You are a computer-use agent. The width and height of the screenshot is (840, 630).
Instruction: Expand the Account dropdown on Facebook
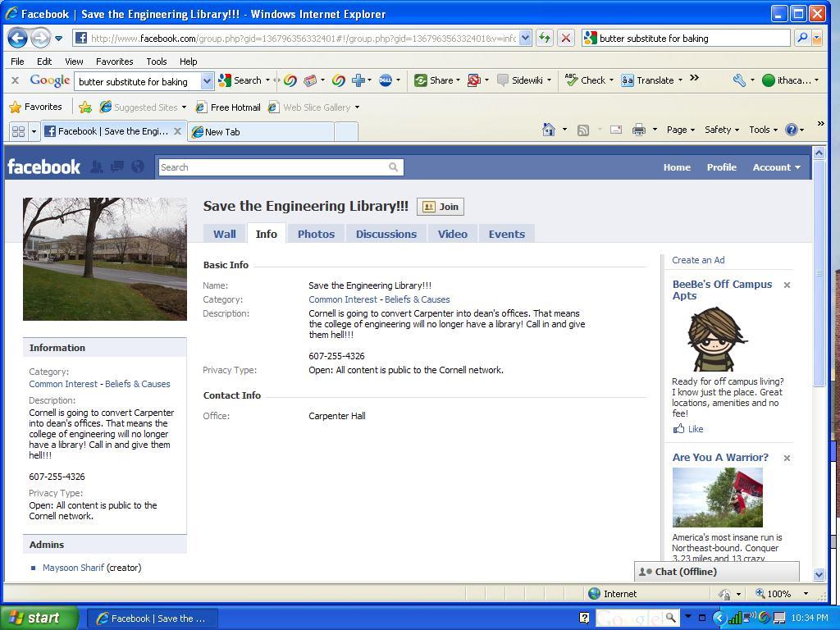tap(776, 167)
